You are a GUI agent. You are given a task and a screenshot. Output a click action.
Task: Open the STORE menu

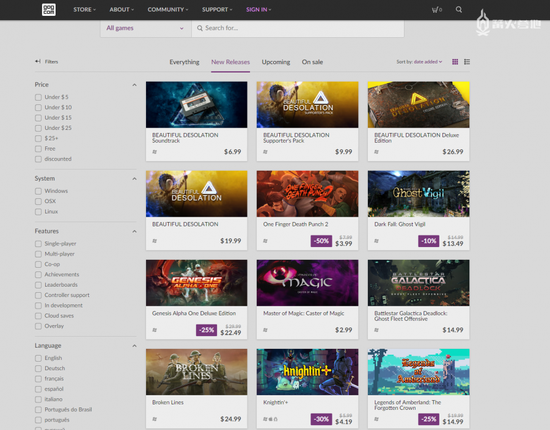point(84,10)
